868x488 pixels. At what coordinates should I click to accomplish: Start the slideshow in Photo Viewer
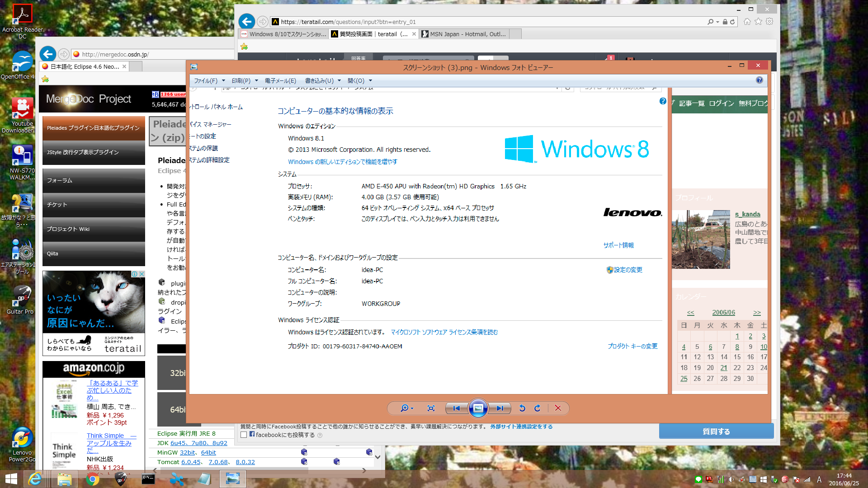click(x=478, y=408)
